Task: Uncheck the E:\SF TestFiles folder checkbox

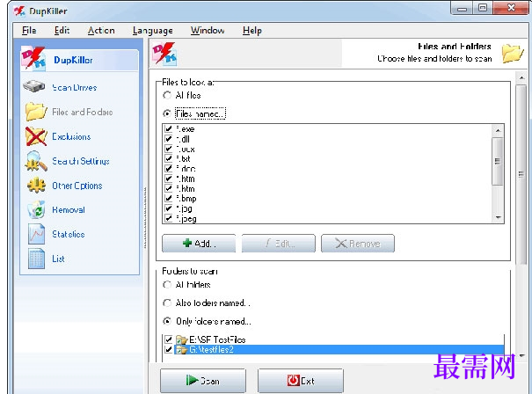Action: (x=168, y=339)
